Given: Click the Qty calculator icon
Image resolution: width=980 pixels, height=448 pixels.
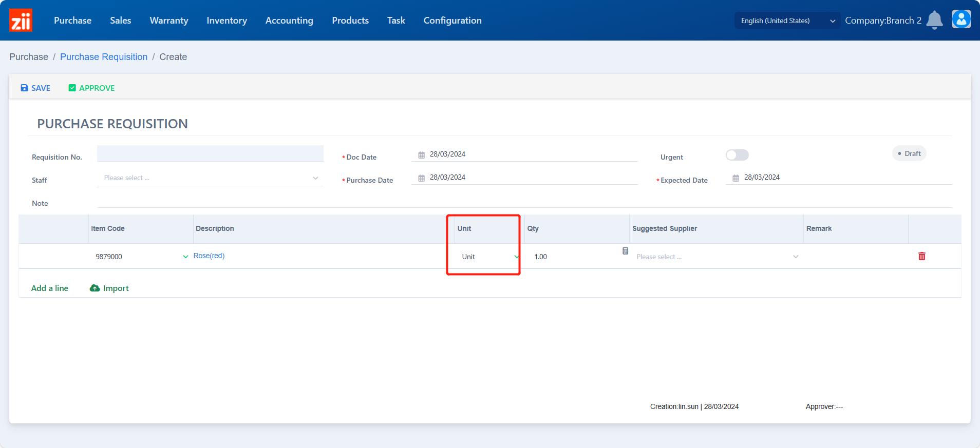Looking at the screenshot, I should tap(625, 251).
